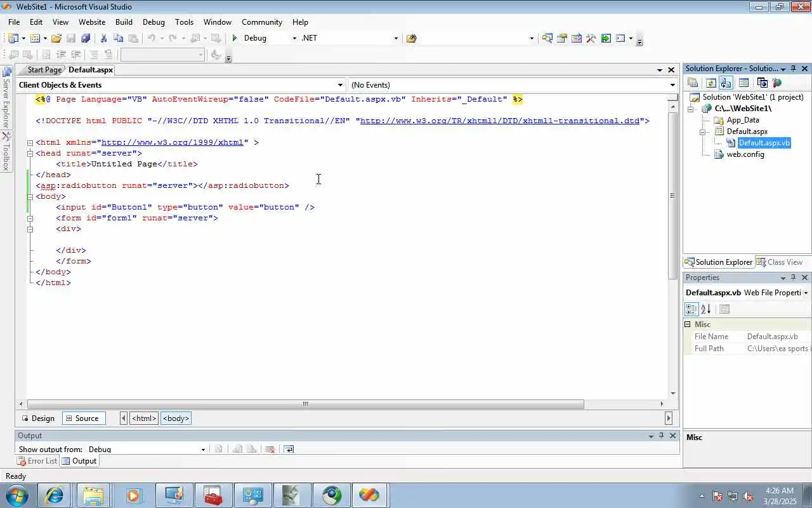The height and width of the screenshot is (508, 812).
Task: Open the xhtml1-transitional.dtd link in the code
Action: 500,121
